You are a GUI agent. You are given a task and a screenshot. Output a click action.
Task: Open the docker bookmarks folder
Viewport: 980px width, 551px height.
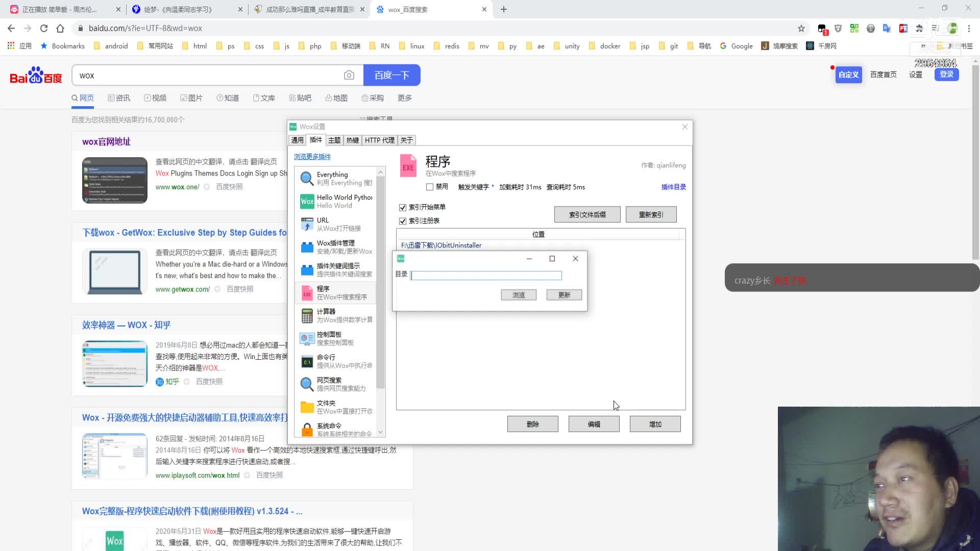[x=605, y=46]
